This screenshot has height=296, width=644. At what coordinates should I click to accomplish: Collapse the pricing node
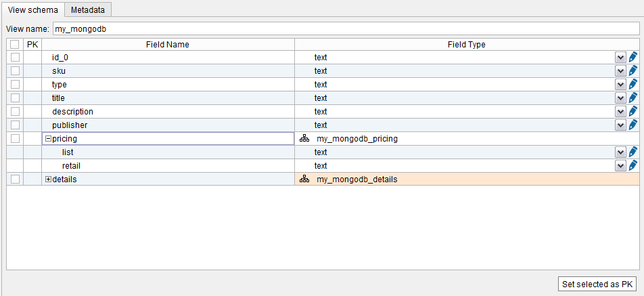(x=48, y=139)
